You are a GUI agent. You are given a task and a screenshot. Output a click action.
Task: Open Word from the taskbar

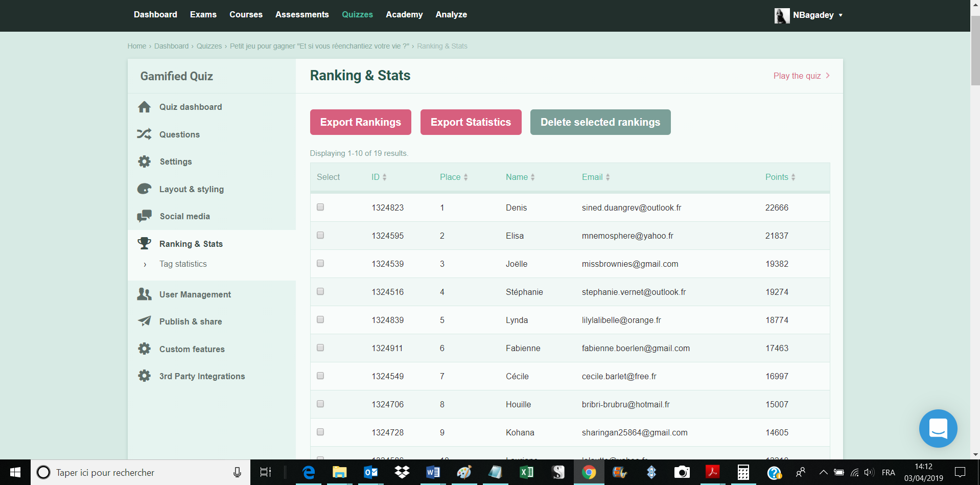click(433, 472)
